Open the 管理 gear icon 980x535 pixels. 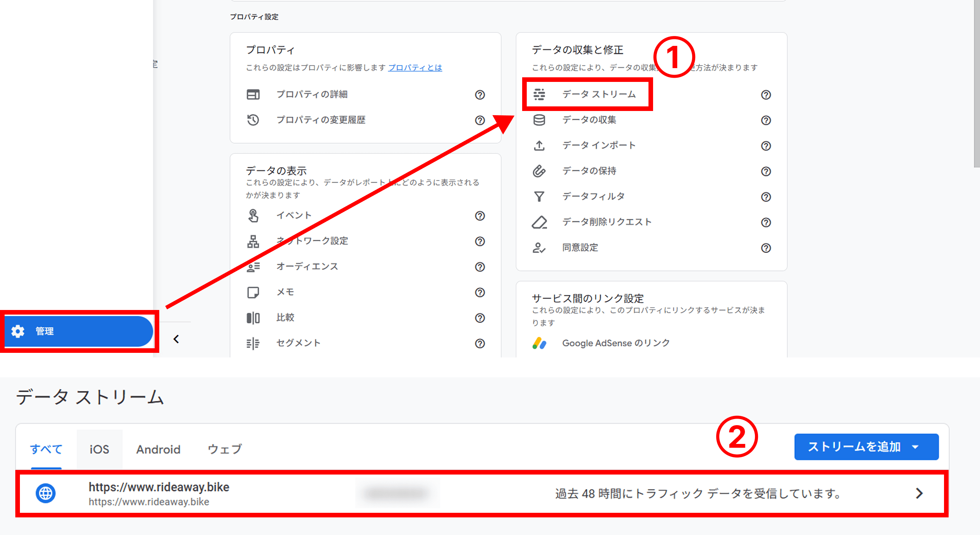pyautogui.click(x=18, y=331)
